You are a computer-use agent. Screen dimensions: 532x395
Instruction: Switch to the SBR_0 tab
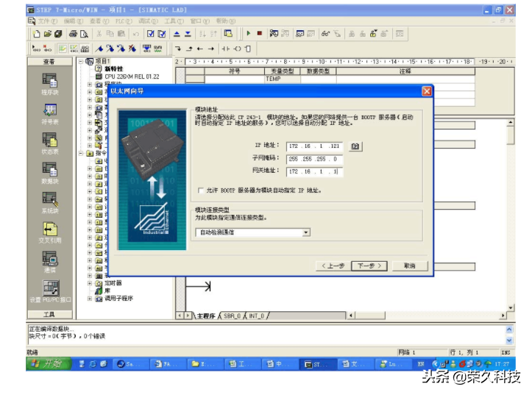[x=233, y=316]
